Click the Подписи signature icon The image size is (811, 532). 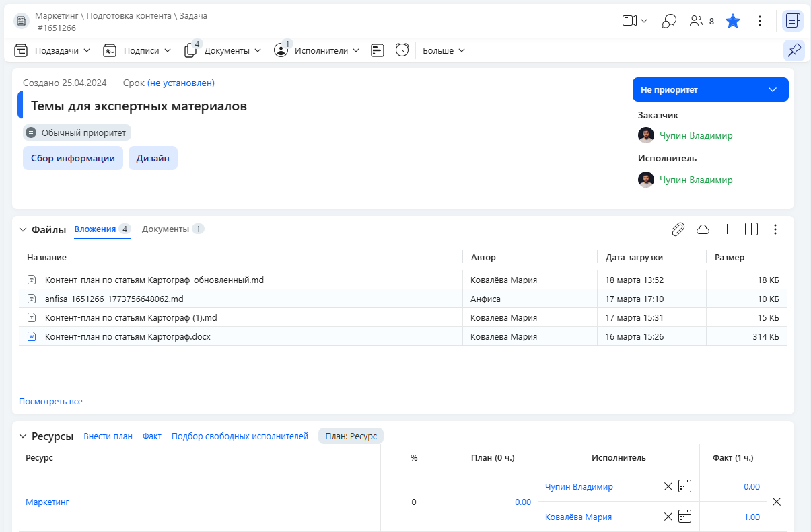110,50
